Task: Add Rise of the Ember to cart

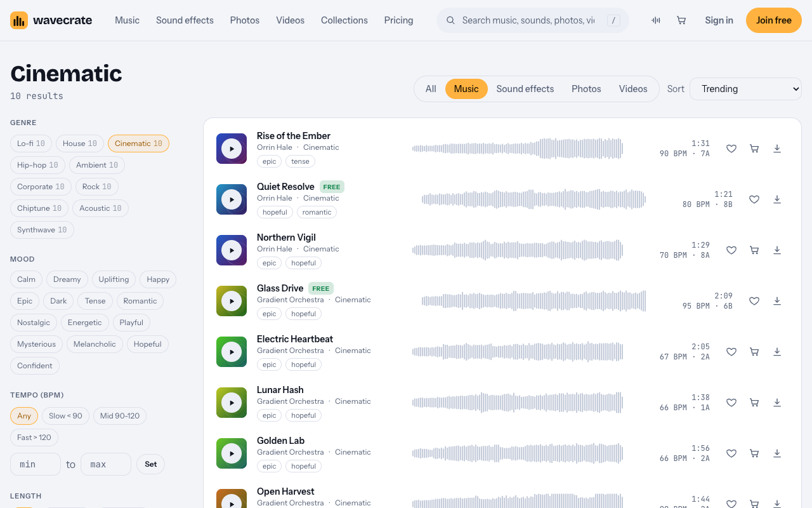Action: tap(754, 149)
